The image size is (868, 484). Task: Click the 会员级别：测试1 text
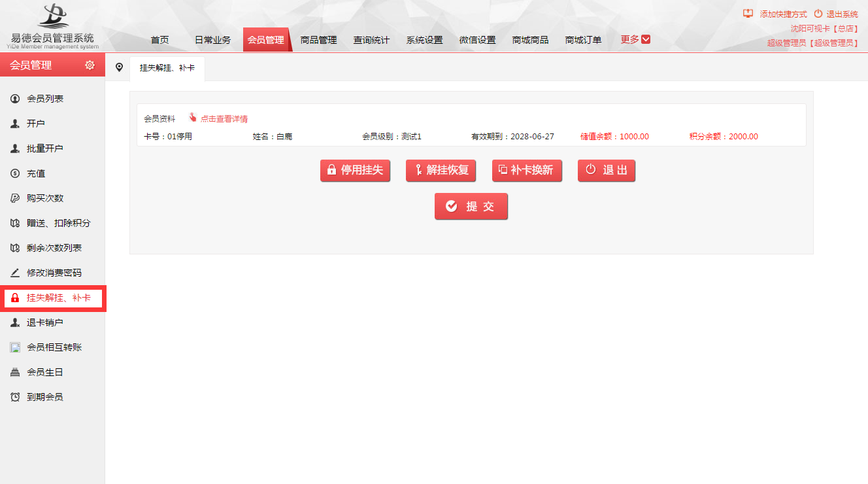coord(392,137)
